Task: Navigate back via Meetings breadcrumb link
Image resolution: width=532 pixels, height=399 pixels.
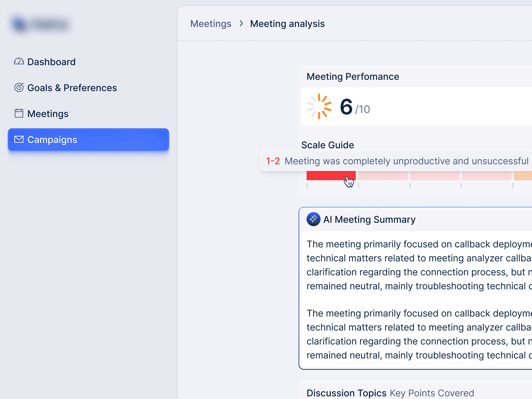Action: coord(211,24)
